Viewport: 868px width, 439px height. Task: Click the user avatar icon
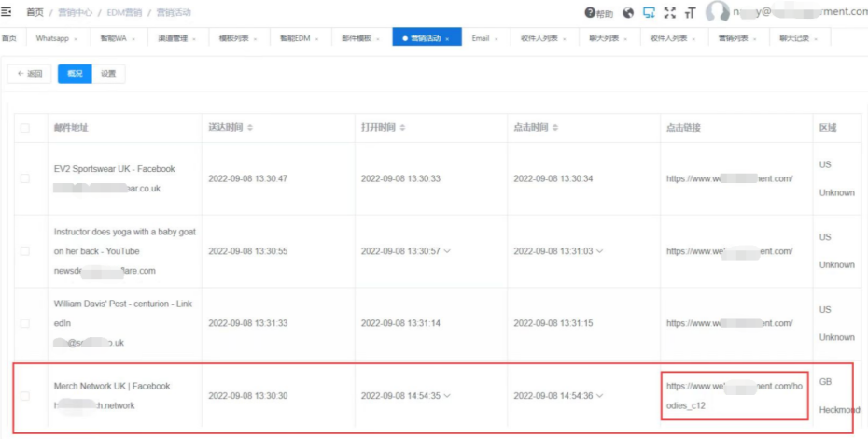tap(718, 12)
